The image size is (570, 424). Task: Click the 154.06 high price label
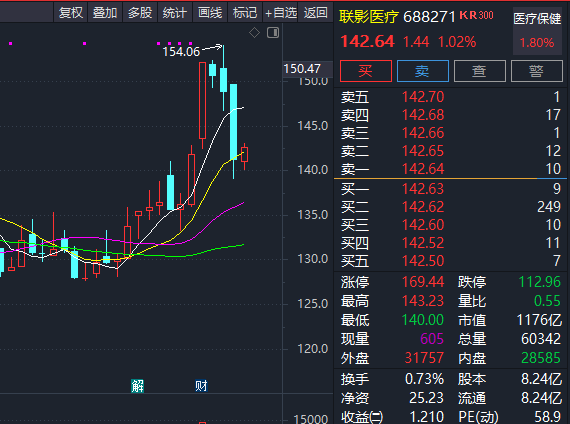pos(181,52)
